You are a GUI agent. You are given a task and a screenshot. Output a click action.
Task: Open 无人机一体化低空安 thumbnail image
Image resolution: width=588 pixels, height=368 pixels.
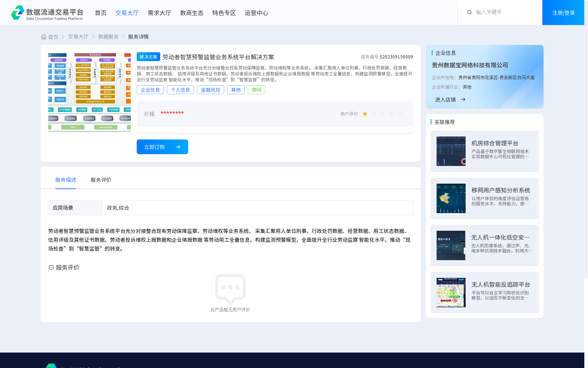pos(451,245)
